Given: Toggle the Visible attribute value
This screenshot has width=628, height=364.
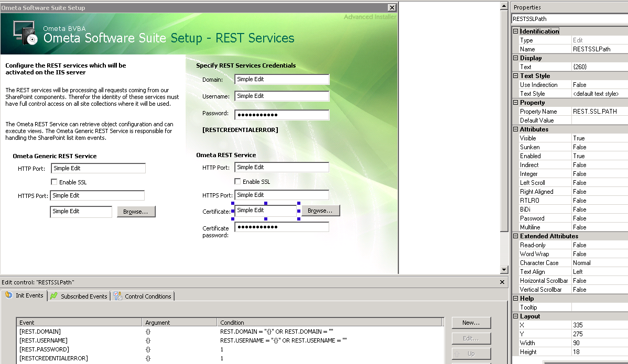Looking at the screenshot, I should coord(599,138).
